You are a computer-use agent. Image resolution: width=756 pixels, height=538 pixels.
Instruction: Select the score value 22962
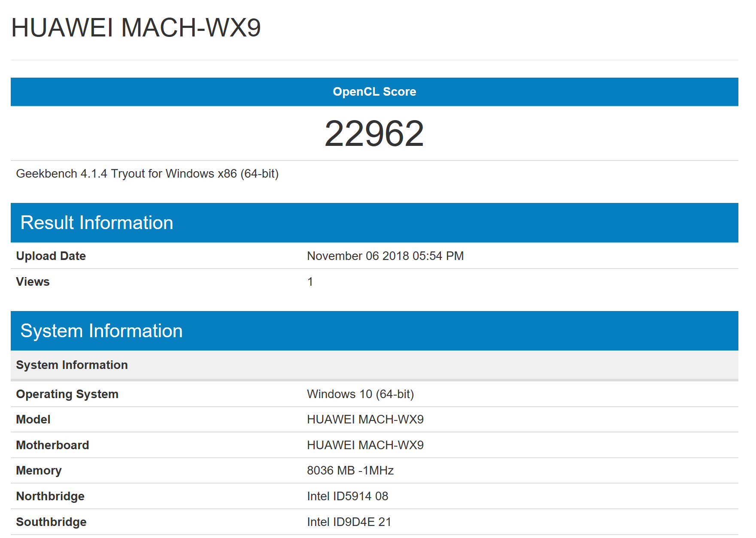click(374, 133)
